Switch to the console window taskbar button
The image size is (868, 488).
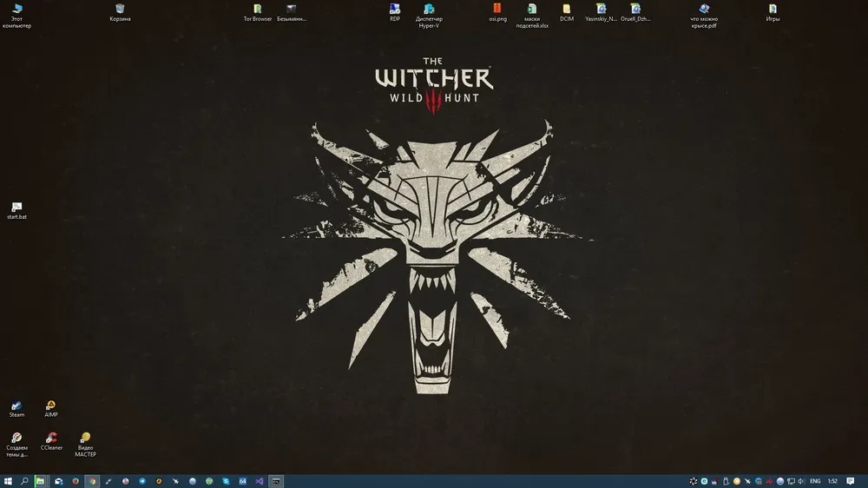(276, 481)
